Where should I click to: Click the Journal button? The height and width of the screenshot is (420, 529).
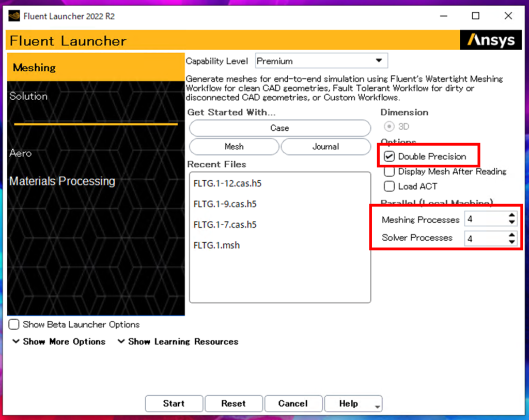click(326, 147)
